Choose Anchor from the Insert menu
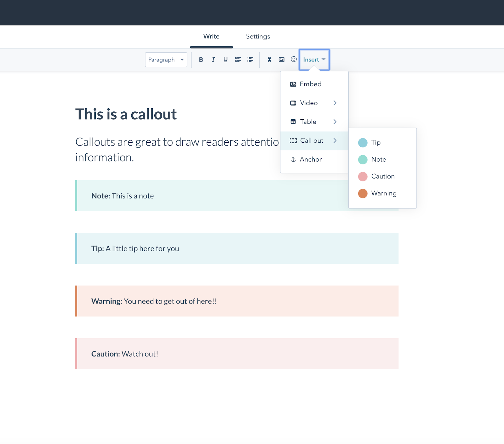Image resolution: width=504 pixels, height=444 pixels. 310,159
